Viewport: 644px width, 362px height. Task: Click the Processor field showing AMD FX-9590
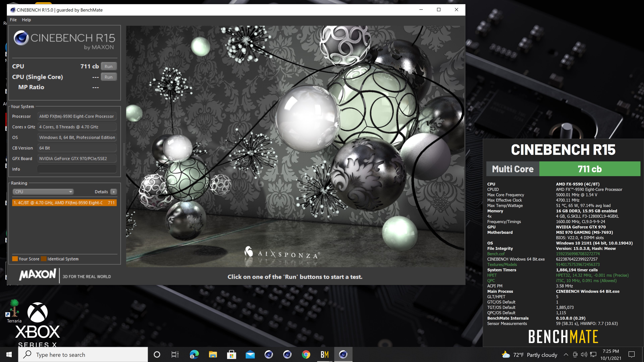pyautogui.click(x=77, y=116)
